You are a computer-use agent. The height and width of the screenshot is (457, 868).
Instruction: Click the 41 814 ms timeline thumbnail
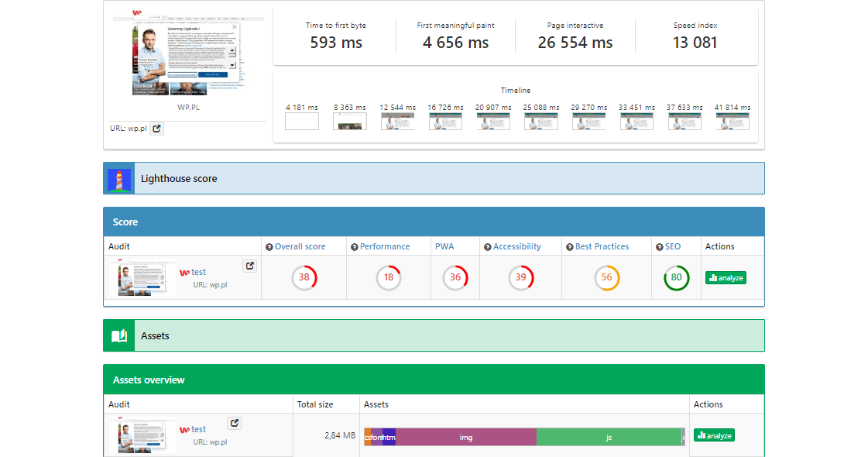point(732,122)
